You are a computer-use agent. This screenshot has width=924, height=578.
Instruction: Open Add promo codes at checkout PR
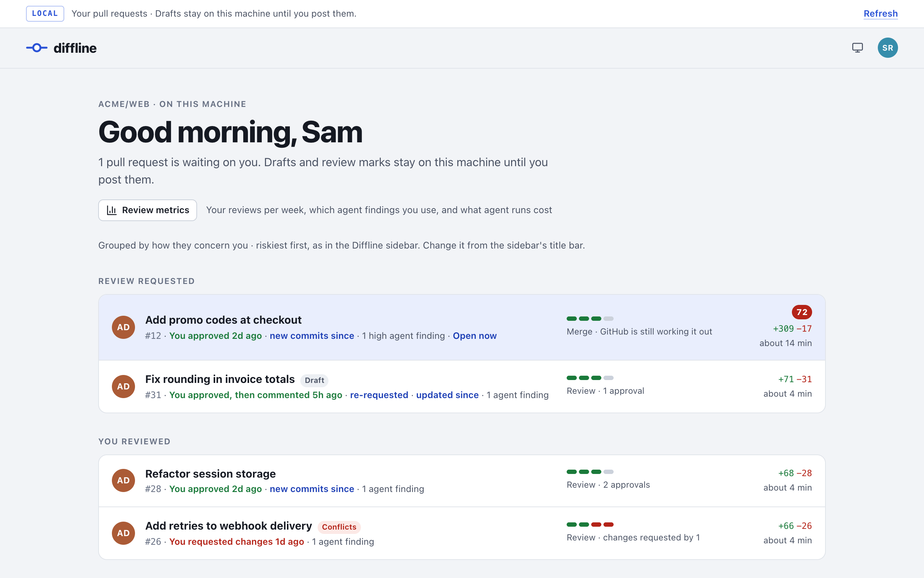pos(462,327)
